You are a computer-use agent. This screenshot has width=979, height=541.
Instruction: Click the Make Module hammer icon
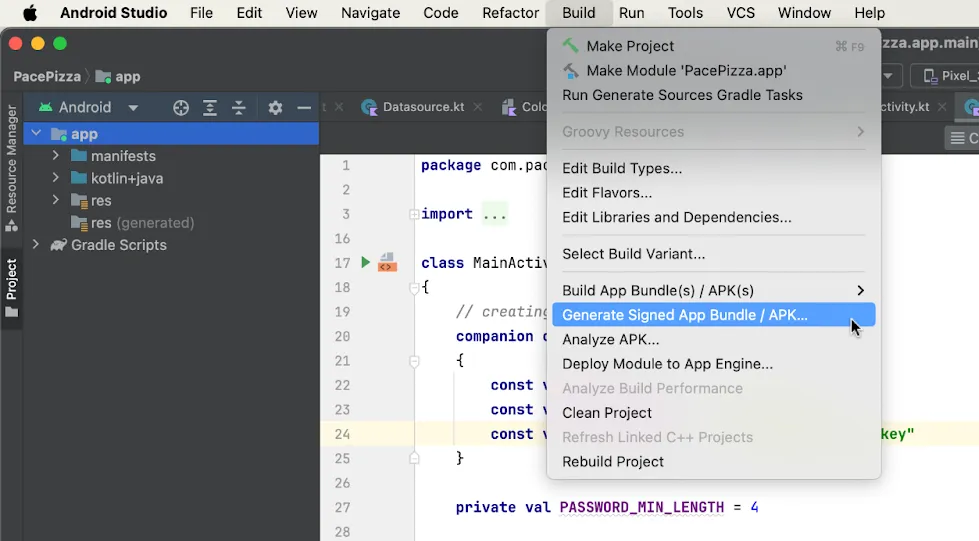[x=570, y=71]
